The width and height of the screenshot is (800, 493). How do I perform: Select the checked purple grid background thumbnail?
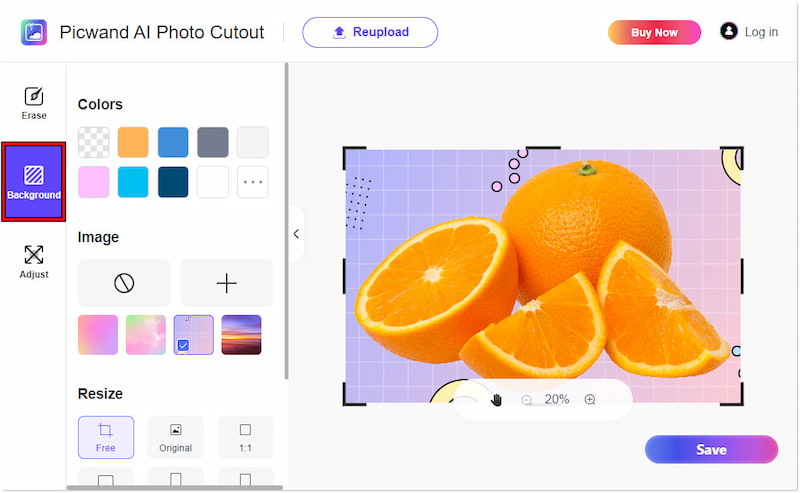[x=193, y=335]
